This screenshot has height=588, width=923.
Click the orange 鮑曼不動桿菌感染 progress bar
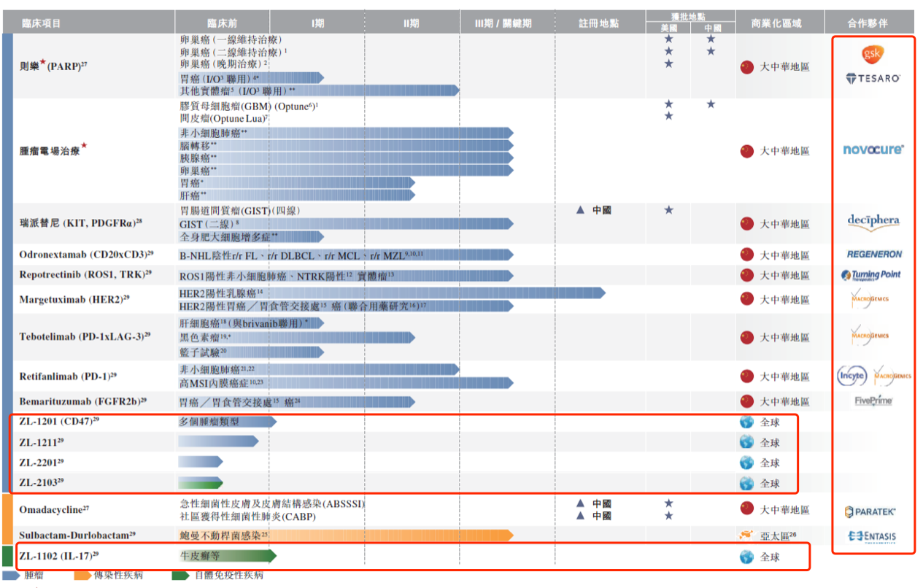[x=346, y=535]
